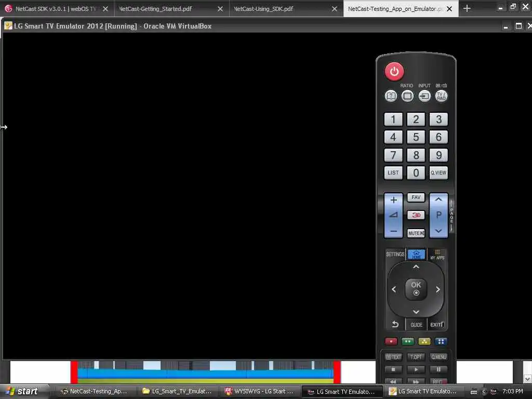Click the scrollbar down arrow at bottom right
Viewport: 532px width, 399px height.
click(528, 379)
